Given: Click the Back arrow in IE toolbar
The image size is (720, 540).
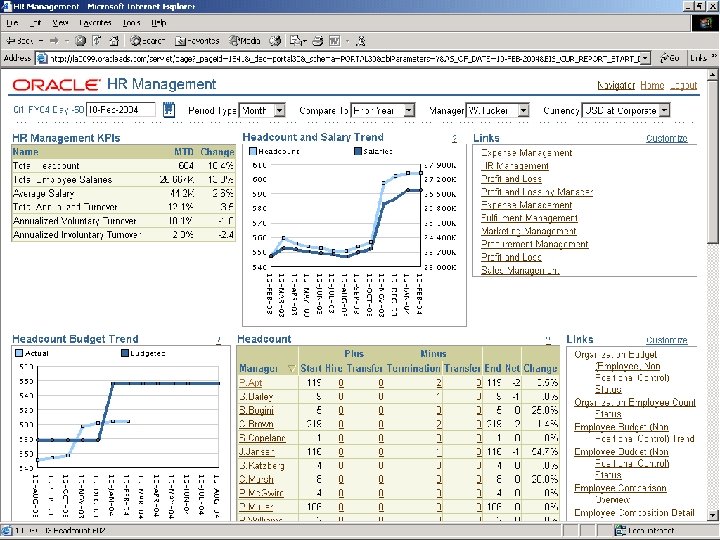Looking at the screenshot, I should (19, 41).
